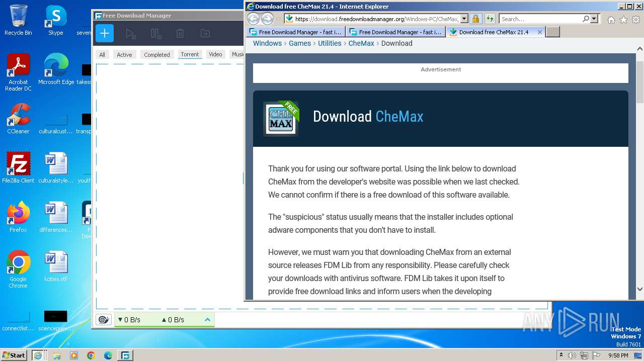Open IE home page icon
This screenshot has height=362, width=644.
[611, 20]
